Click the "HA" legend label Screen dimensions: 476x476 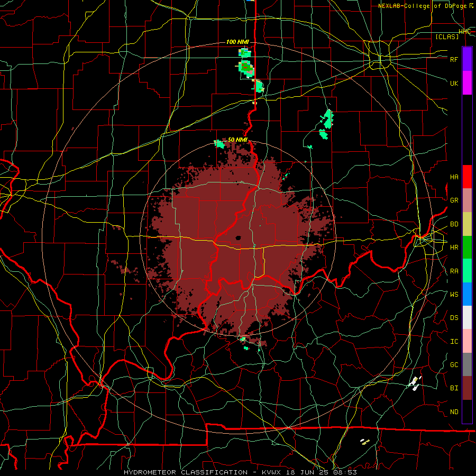point(454,177)
